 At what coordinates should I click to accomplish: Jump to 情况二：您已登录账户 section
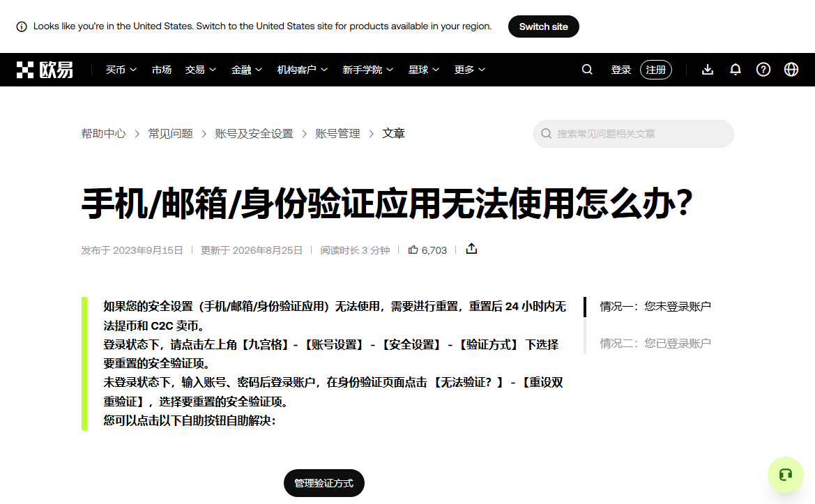pyautogui.click(x=655, y=344)
